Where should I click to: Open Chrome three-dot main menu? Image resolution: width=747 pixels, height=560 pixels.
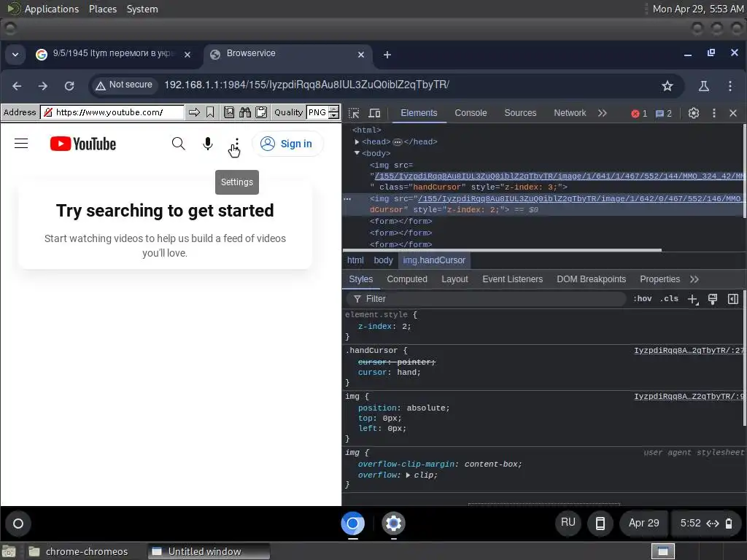[729, 86]
